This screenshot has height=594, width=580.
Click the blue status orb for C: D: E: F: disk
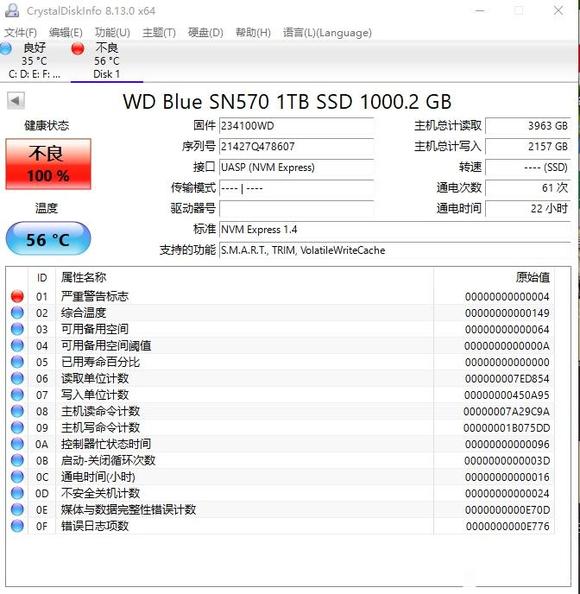tap(6, 48)
